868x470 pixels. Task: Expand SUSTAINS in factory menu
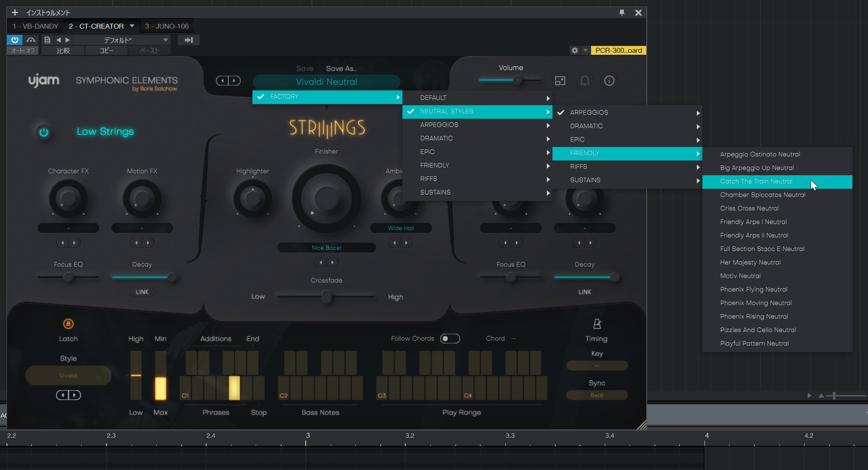[x=477, y=192]
